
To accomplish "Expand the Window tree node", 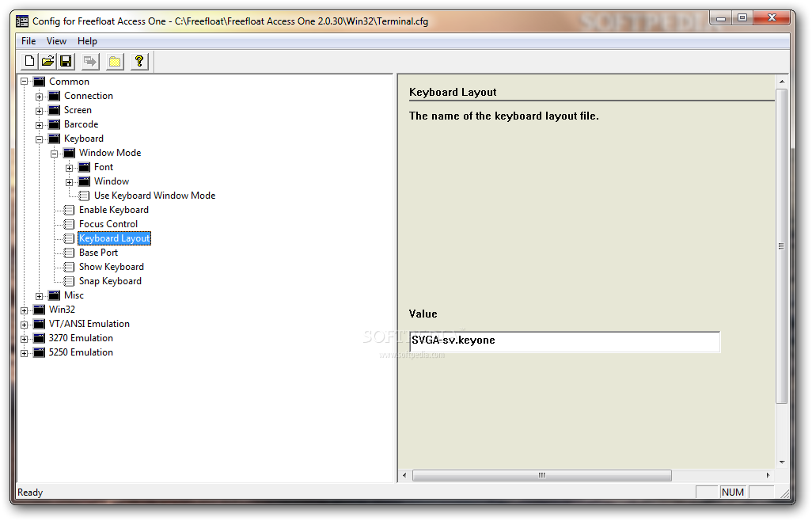I will pyautogui.click(x=69, y=182).
